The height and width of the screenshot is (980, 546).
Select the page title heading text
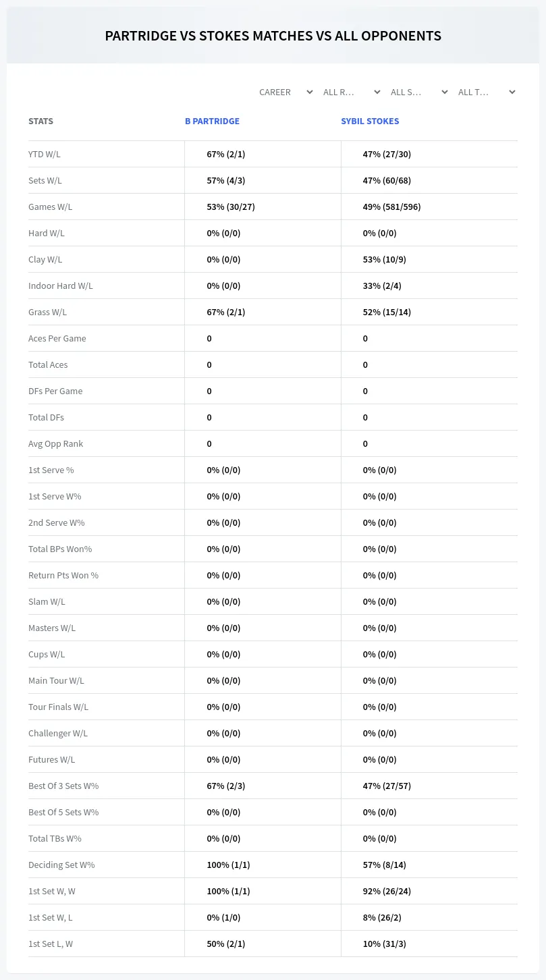[x=273, y=36]
